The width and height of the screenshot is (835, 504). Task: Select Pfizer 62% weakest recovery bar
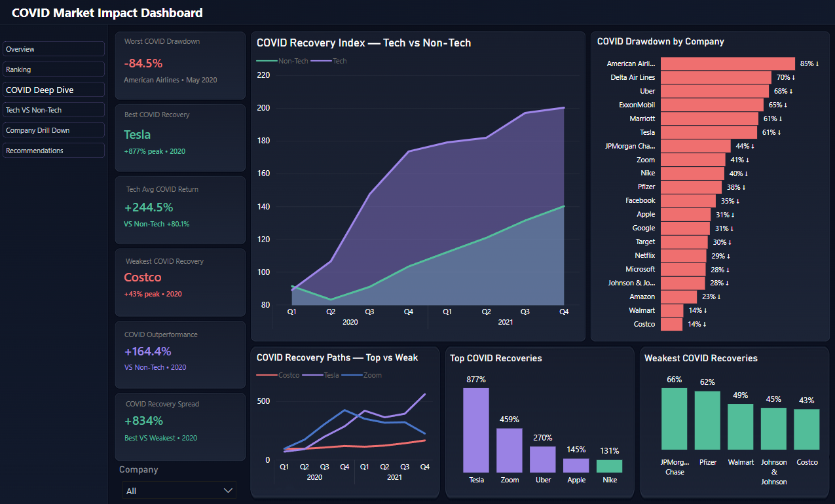coord(708,420)
